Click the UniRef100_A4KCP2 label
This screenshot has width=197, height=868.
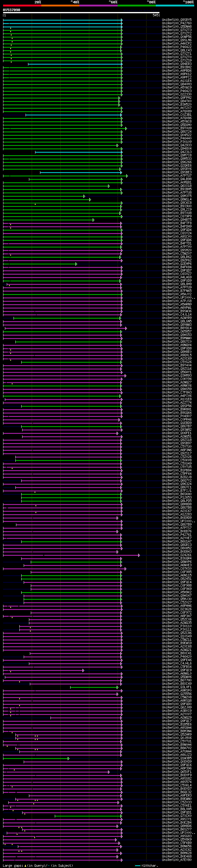coord(177,43)
